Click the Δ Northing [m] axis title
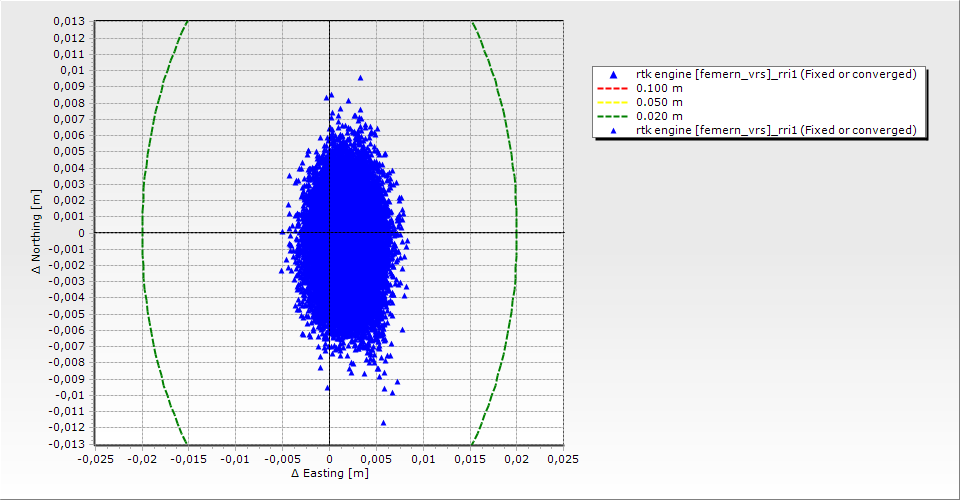Image resolution: width=960 pixels, height=500 pixels. pyautogui.click(x=37, y=232)
